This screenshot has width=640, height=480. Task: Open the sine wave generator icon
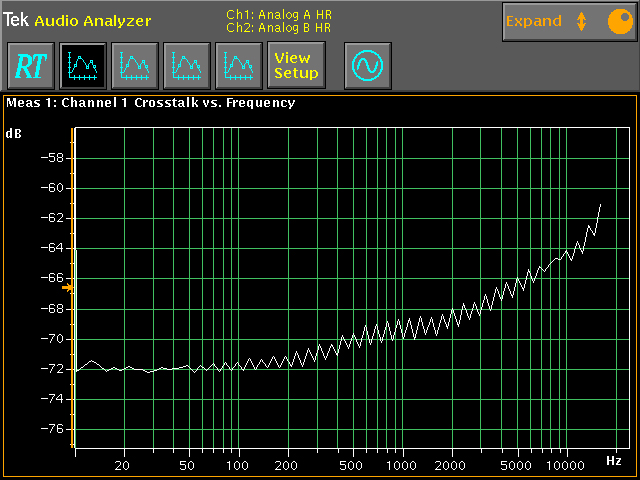point(367,66)
